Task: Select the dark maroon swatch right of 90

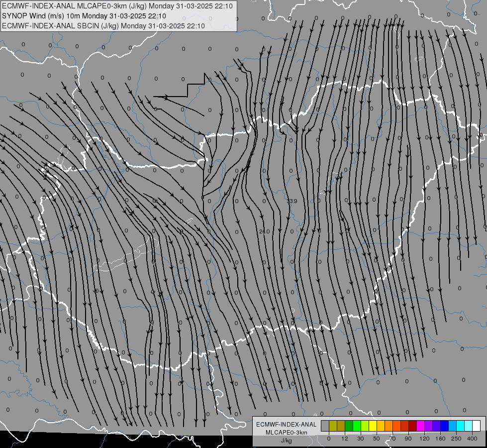Action: [413, 426]
